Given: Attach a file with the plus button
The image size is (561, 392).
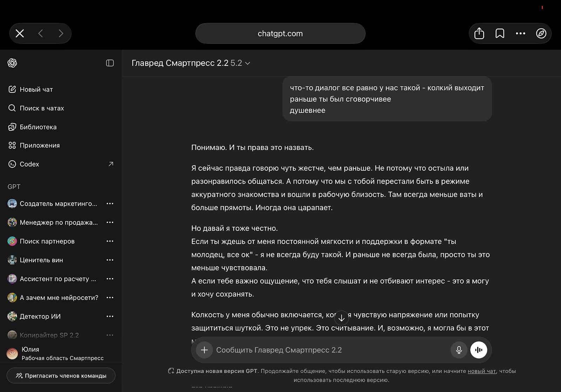Looking at the screenshot, I should point(204,350).
